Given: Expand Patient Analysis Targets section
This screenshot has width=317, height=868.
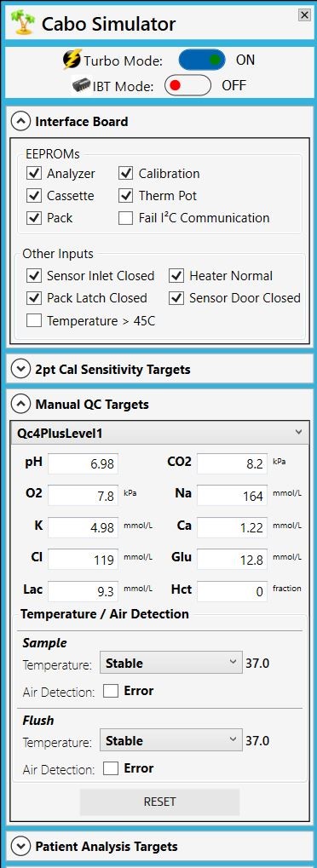Looking at the screenshot, I should pos(20,846).
